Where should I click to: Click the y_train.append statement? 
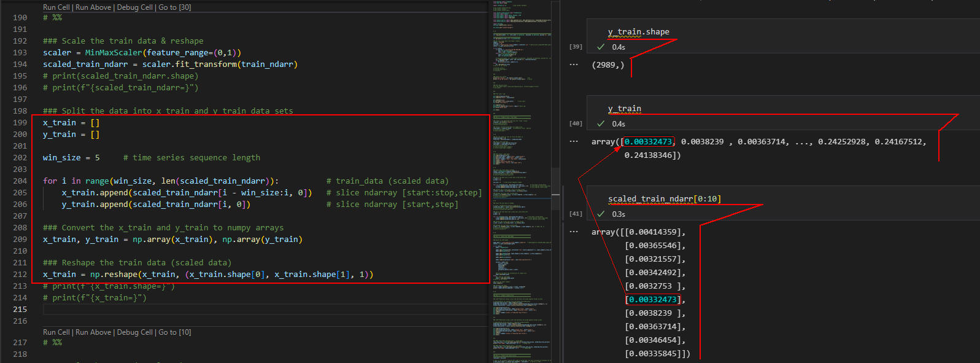[x=156, y=205]
